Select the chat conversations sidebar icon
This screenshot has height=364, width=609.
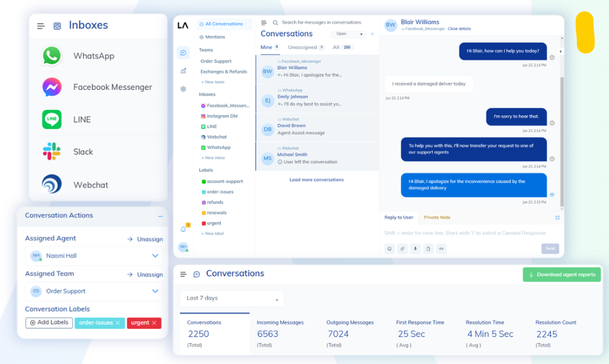[183, 53]
